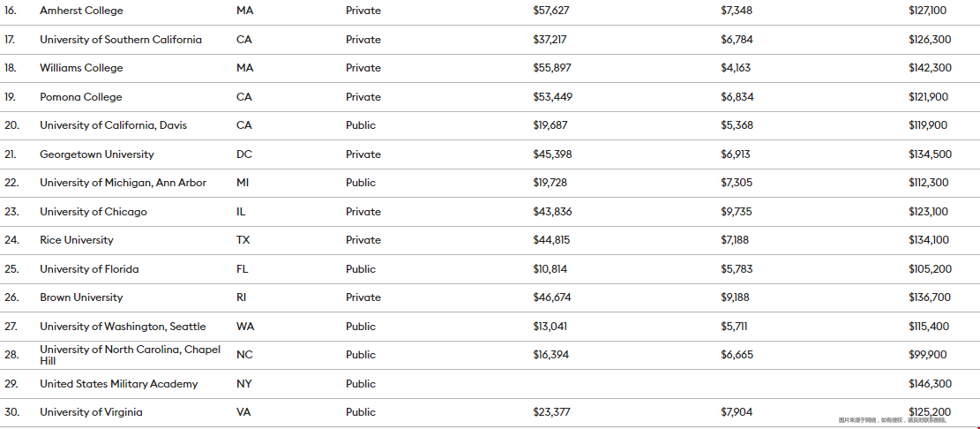Open University of Florida entry

click(89, 269)
